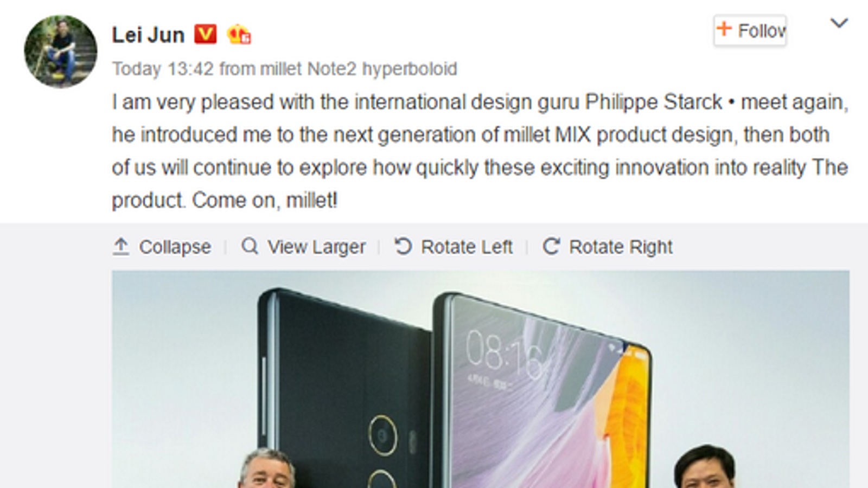Open Lei Jun's profile avatar photo

click(x=61, y=52)
